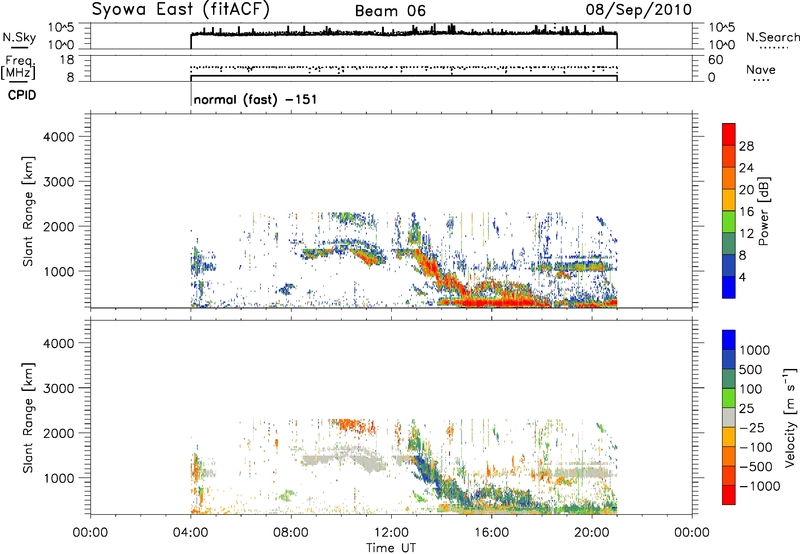This screenshot has height=554, width=800.
Task: Click the '16' Power colorbar value
Action: (x=746, y=212)
